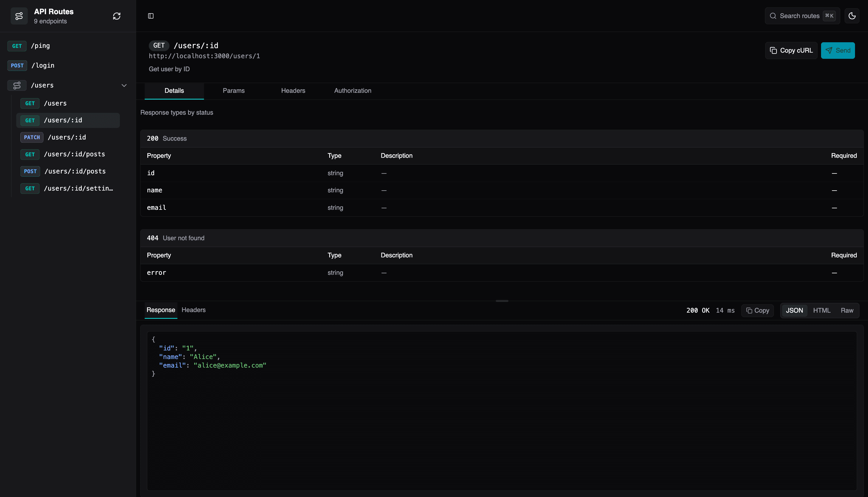
Task: Switch to dark/light mode with moon icon
Action: 852,16
